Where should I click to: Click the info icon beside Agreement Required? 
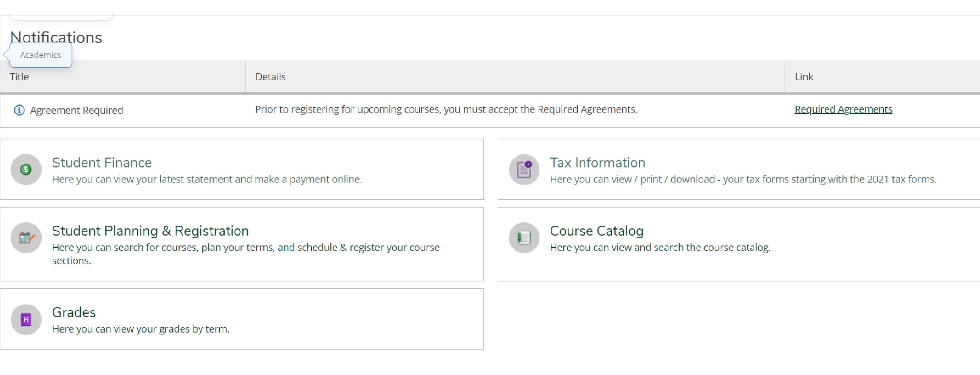click(20, 110)
